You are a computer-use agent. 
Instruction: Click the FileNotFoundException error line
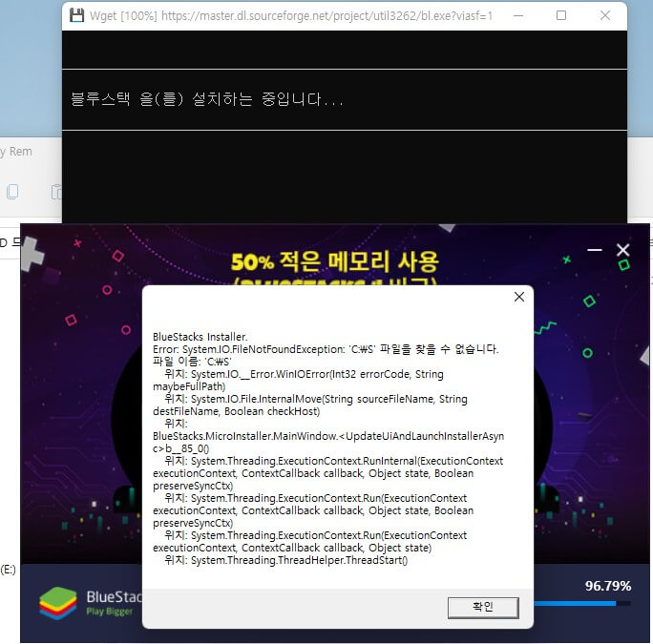click(326, 349)
